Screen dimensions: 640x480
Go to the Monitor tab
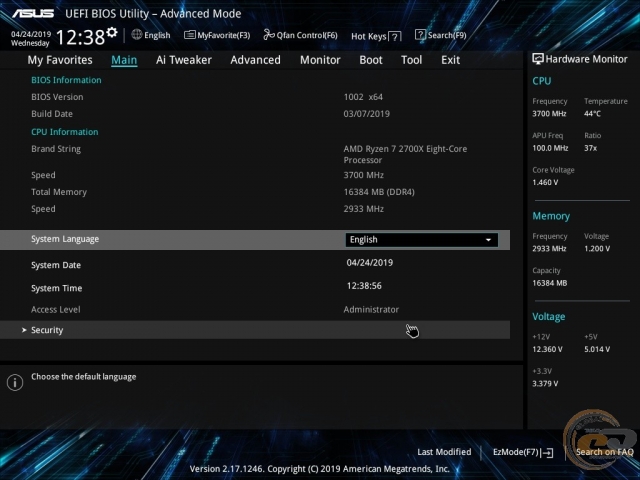point(320,60)
